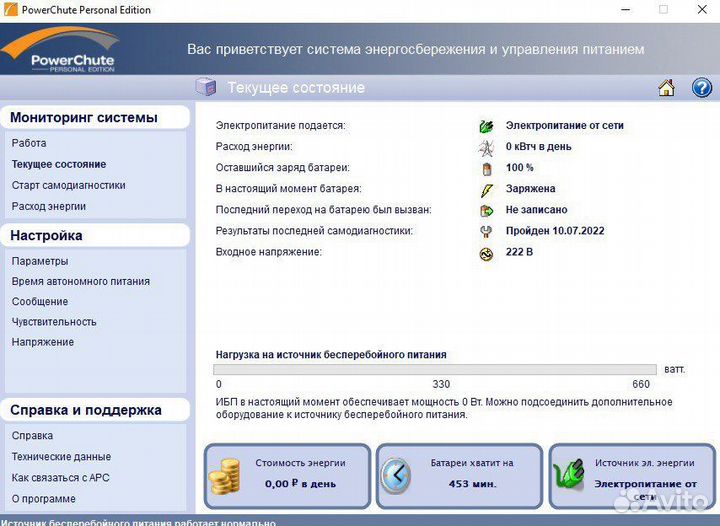Click the Электропитание от сети status value

tap(564, 125)
